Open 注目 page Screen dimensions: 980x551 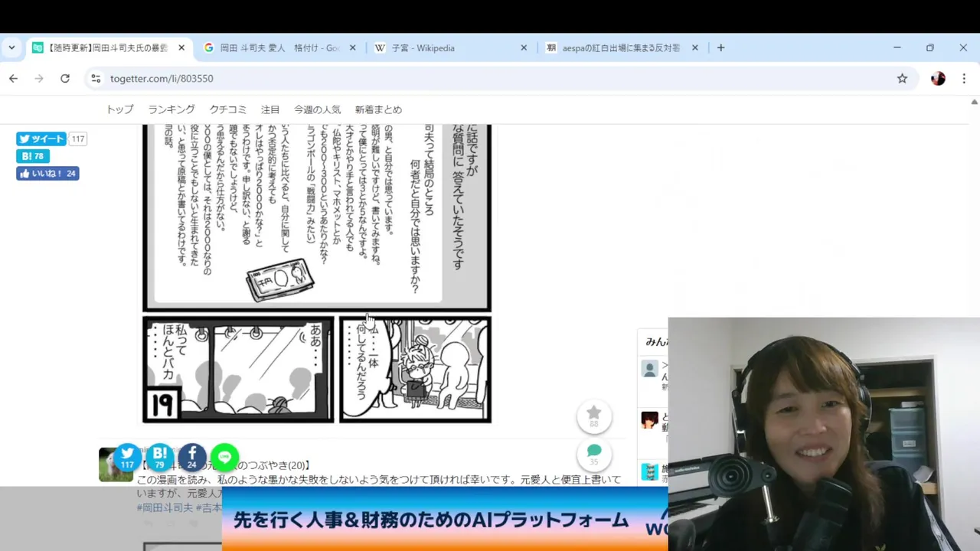pos(270,109)
